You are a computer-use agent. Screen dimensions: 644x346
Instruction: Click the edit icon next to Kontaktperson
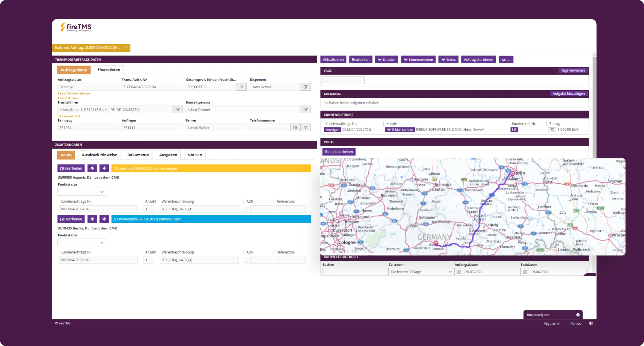[306, 110]
